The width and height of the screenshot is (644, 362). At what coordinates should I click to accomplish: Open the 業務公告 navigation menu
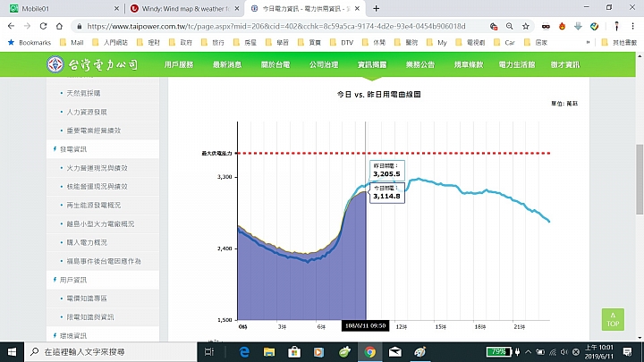(420, 64)
